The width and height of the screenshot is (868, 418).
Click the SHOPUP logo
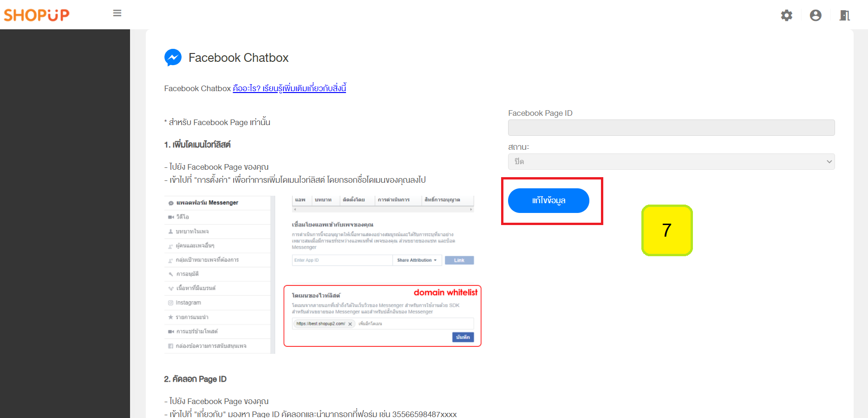37,15
